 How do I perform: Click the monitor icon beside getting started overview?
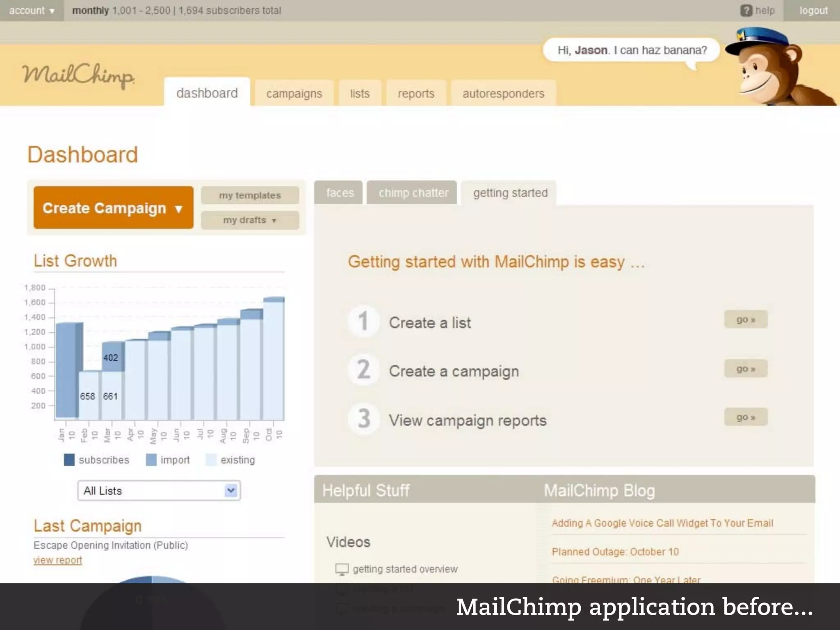coord(342,569)
